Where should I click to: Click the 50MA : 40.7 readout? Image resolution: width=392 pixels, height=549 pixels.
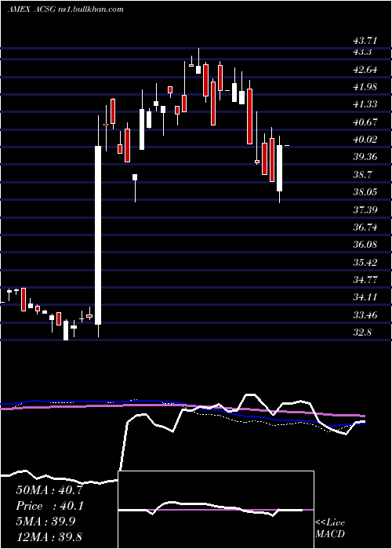[49, 490]
